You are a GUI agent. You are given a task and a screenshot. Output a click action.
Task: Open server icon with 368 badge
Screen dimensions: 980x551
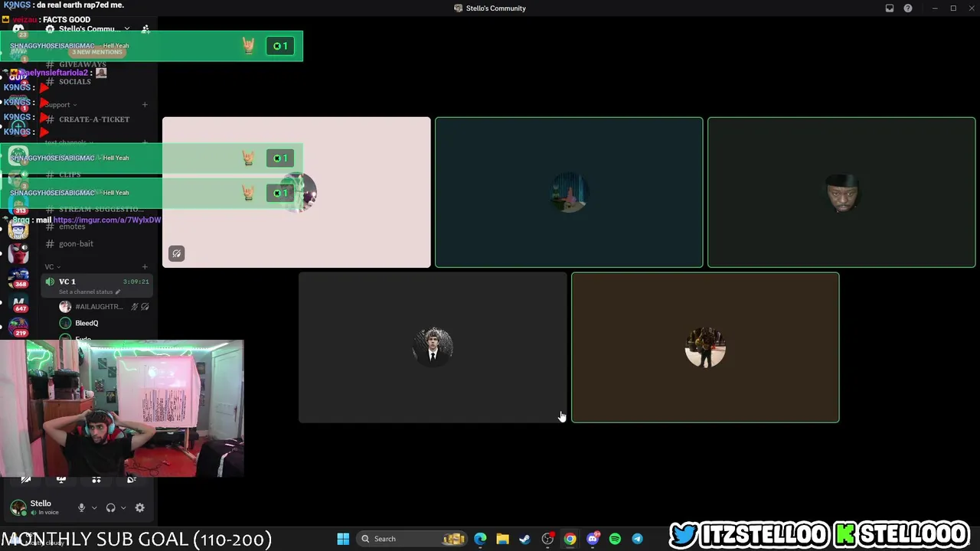pyautogui.click(x=18, y=279)
